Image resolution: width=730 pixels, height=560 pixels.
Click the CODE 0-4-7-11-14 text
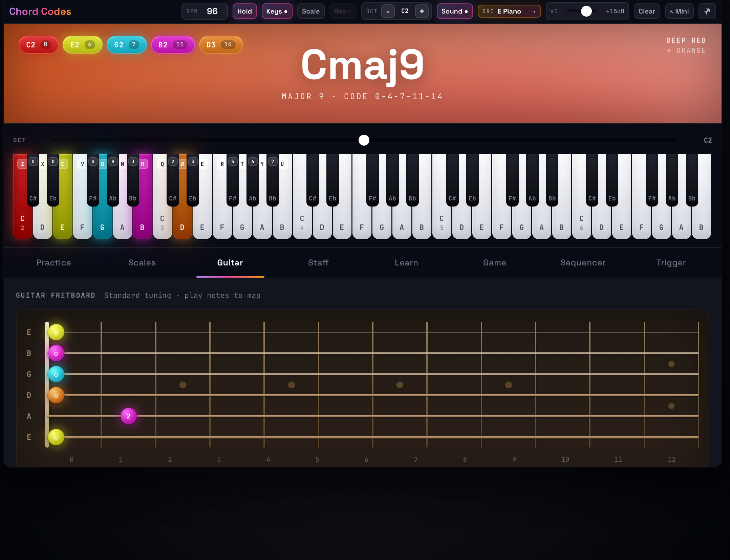click(x=393, y=96)
